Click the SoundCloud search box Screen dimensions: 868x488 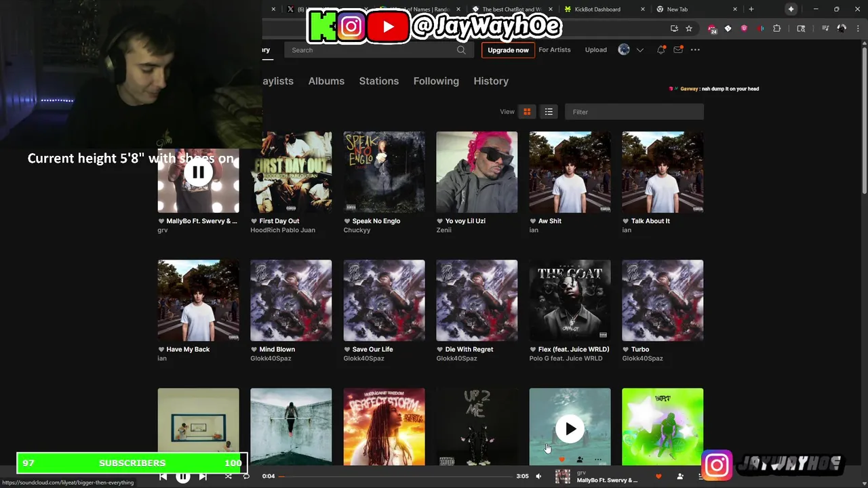coord(378,49)
